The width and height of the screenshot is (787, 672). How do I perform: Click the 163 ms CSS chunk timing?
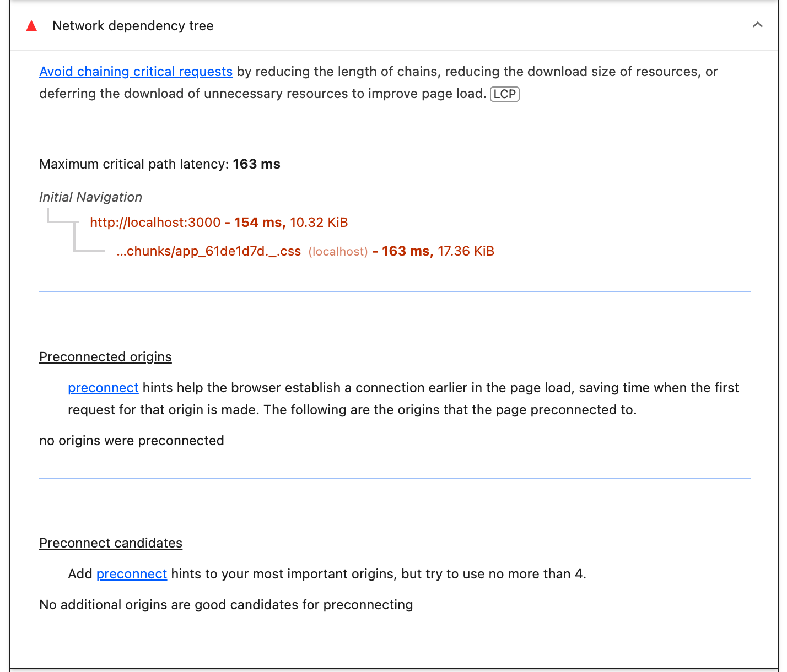pos(406,251)
